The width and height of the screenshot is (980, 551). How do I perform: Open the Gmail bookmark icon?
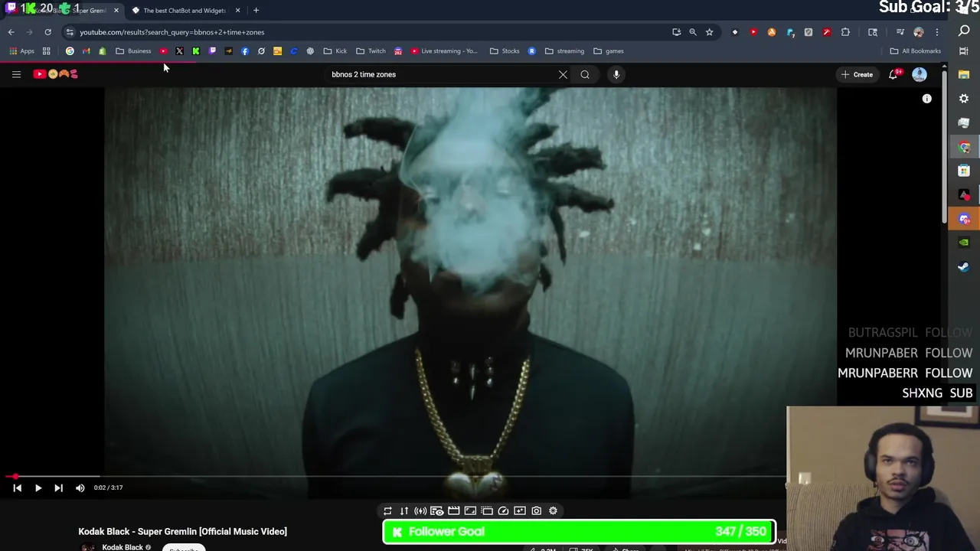tap(86, 51)
